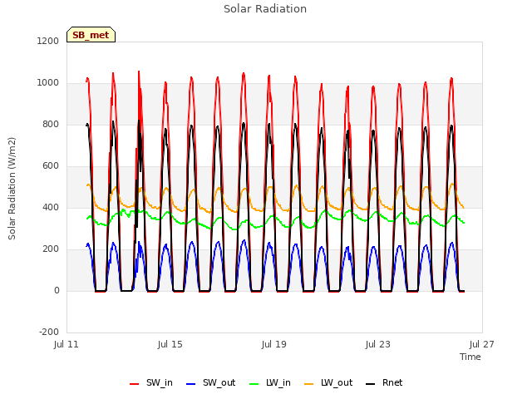This screenshot has width=532, height=399.
Task: Click the black Rnet legend swatch
Action: pyautogui.click(x=371, y=384)
